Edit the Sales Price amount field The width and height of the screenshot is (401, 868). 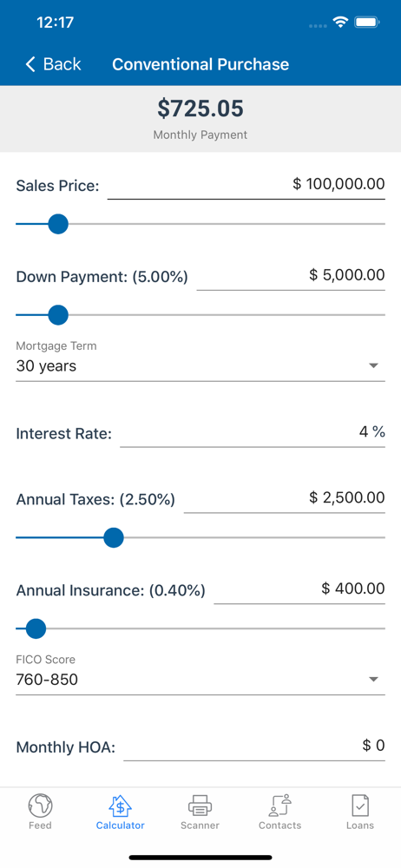(246, 184)
